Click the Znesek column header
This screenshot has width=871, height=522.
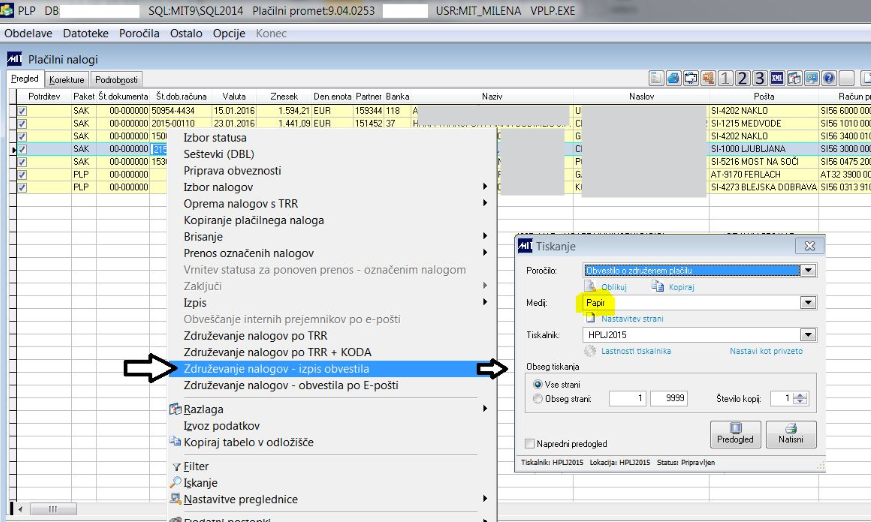click(x=284, y=96)
